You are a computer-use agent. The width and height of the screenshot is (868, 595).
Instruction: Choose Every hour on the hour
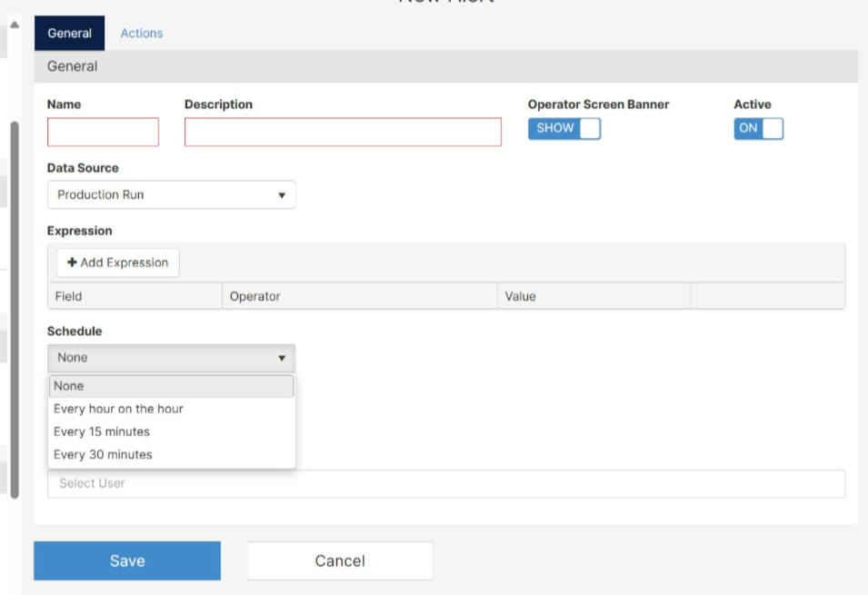[171, 409]
